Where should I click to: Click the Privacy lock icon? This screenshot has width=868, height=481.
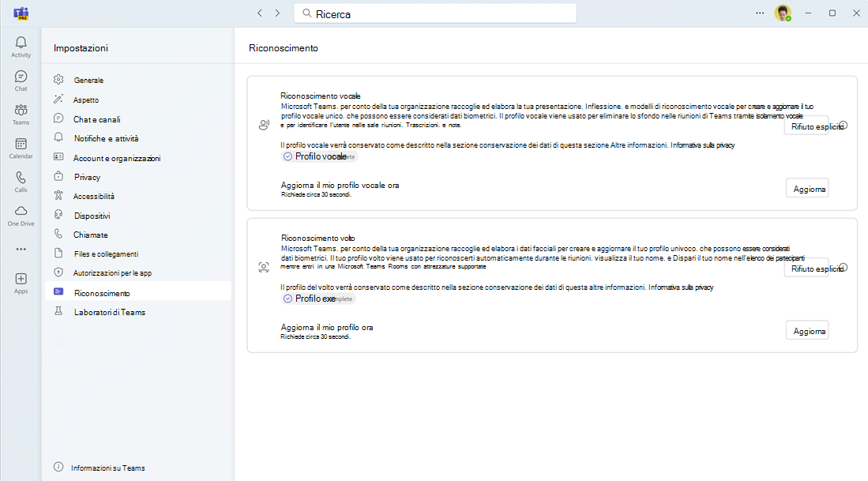(58, 177)
